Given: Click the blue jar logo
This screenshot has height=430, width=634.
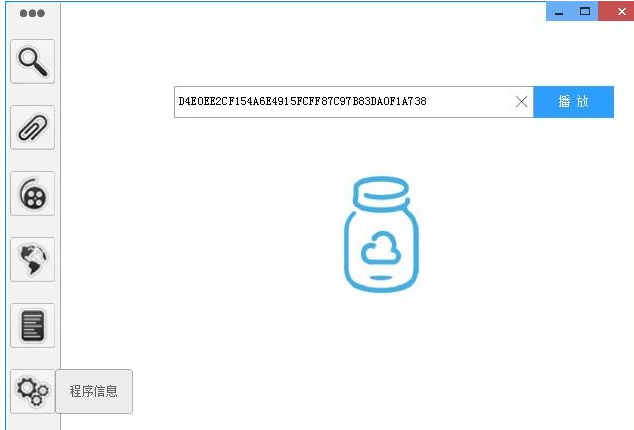Looking at the screenshot, I should tap(381, 234).
